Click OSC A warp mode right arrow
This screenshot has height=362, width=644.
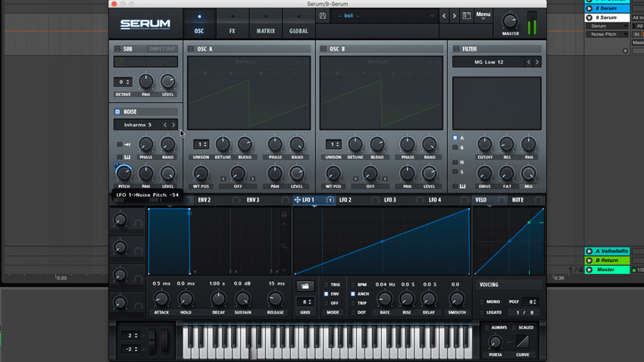252,179
